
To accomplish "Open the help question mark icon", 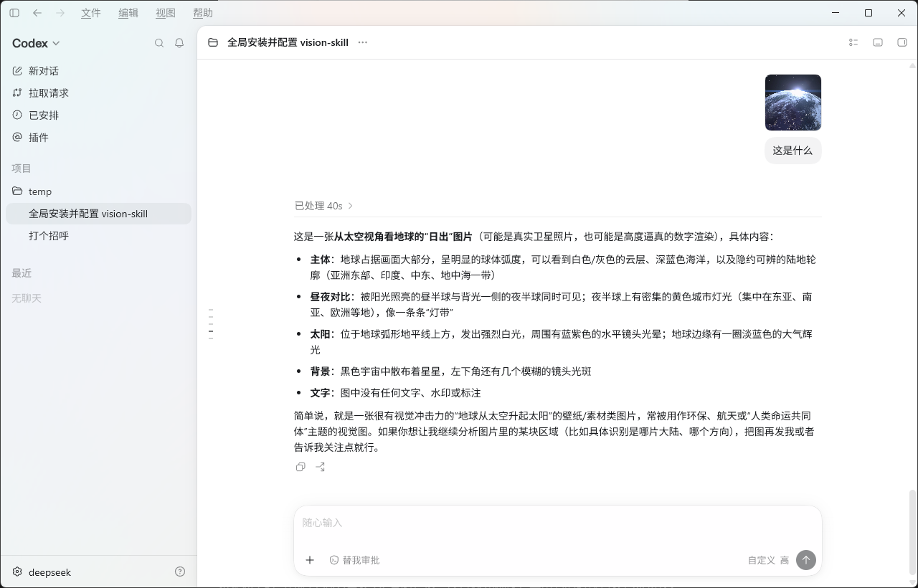I will click(x=180, y=572).
